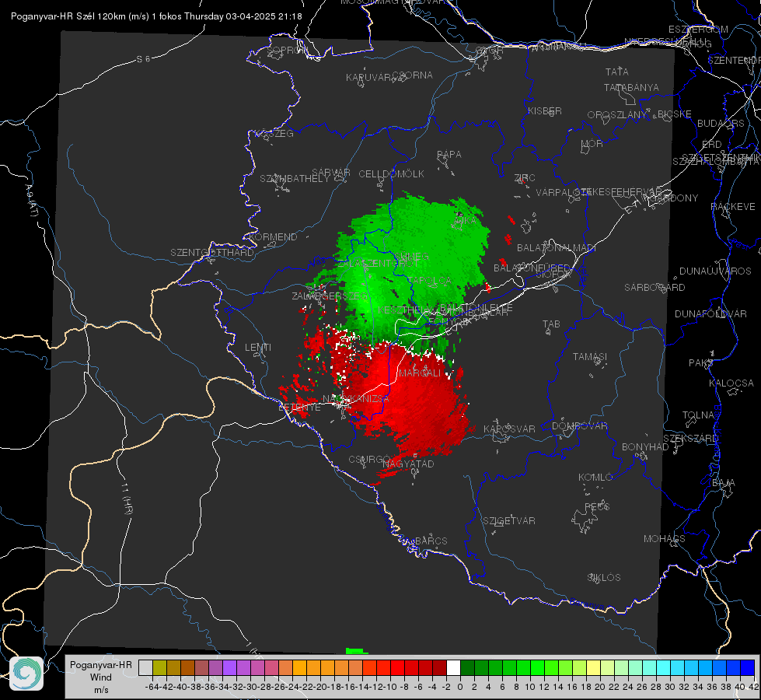Click the BICSKE town label
Screen dimensions: 761x700
[675, 114]
